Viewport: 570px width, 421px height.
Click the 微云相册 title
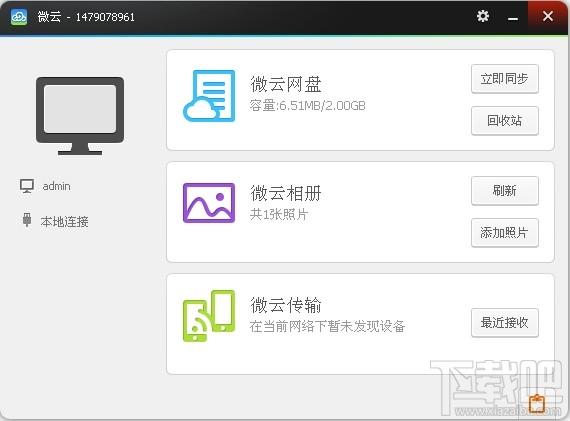[x=286, y=193]
